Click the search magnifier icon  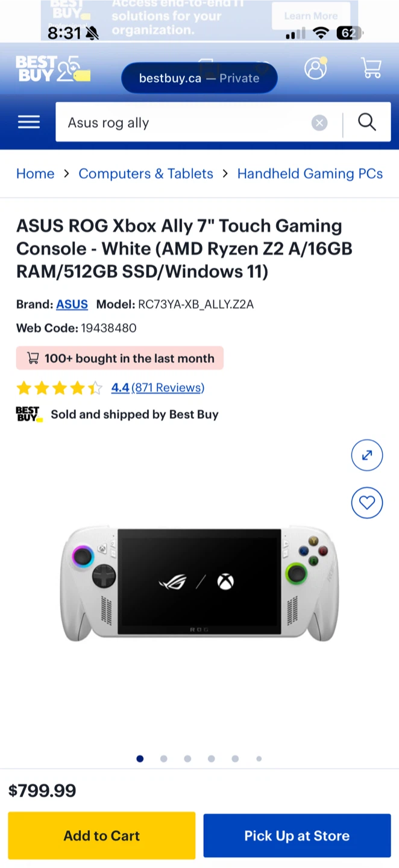(x=367, y=122)
